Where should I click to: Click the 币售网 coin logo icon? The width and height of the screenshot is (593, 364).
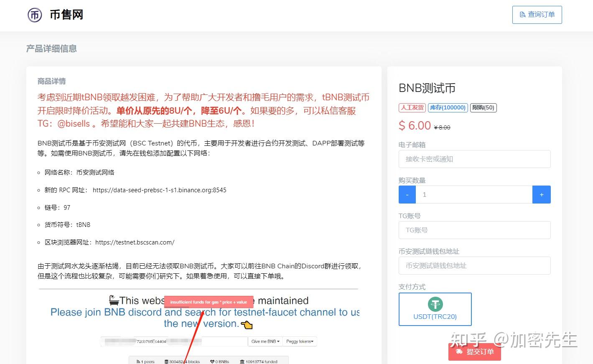[x=35, y=15]
